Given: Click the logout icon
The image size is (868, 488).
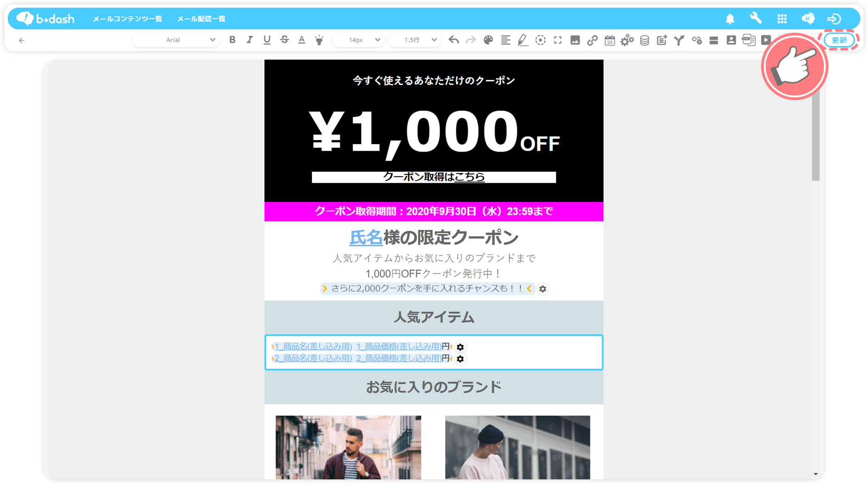Looking at the screenshot, I should point(834,18).
